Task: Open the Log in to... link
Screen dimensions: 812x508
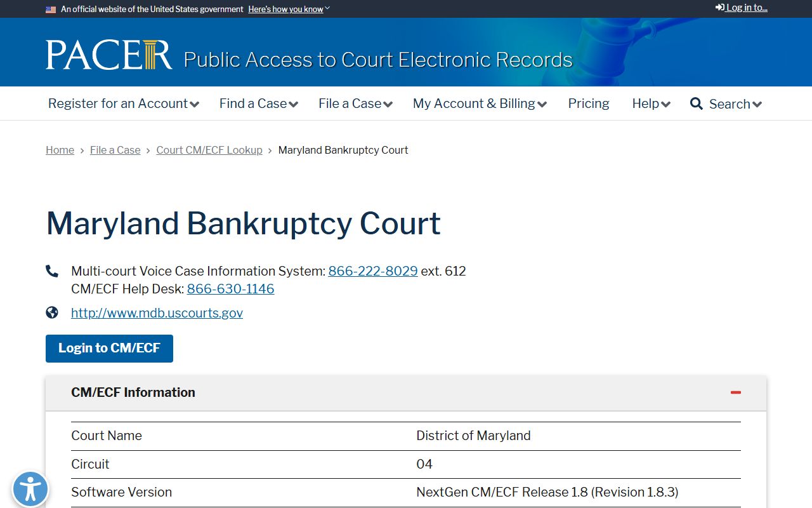Action: tap(742, 8)
